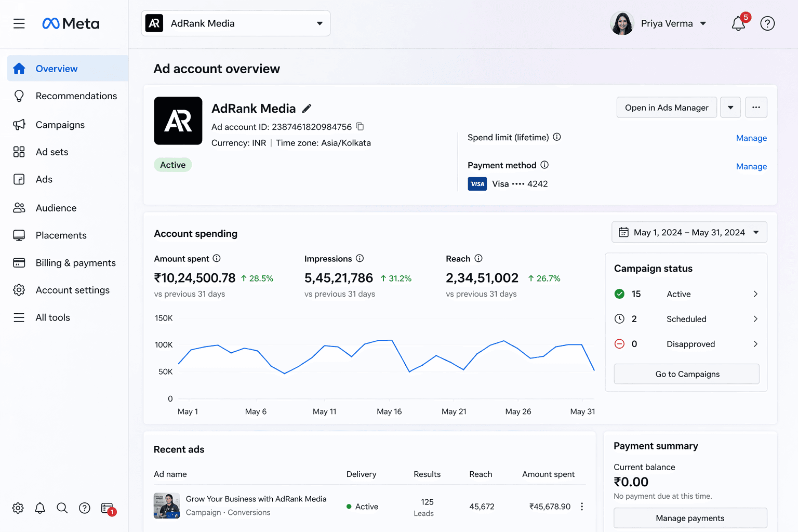Show info for Amount spent
The height and width of the screenshot is (532, 798).
tap(217, 258)
